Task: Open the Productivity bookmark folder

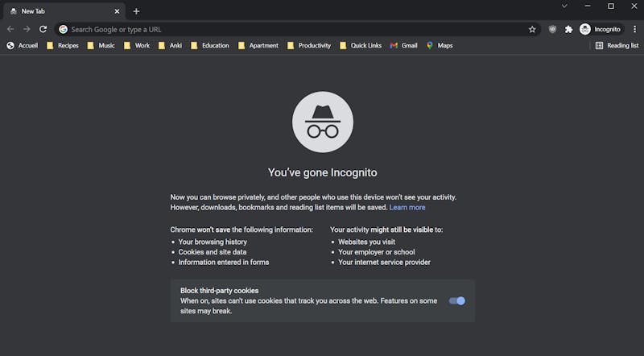Action: (x=309, y=46)
